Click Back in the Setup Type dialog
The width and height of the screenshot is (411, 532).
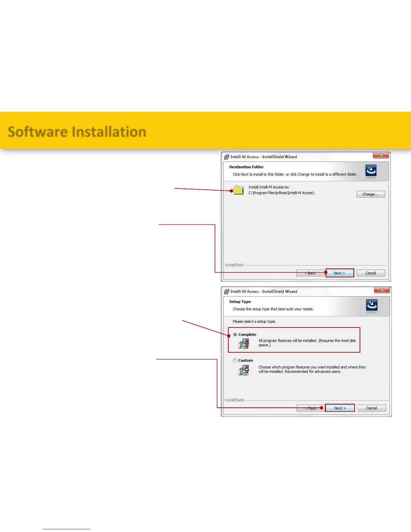point(311,408)
